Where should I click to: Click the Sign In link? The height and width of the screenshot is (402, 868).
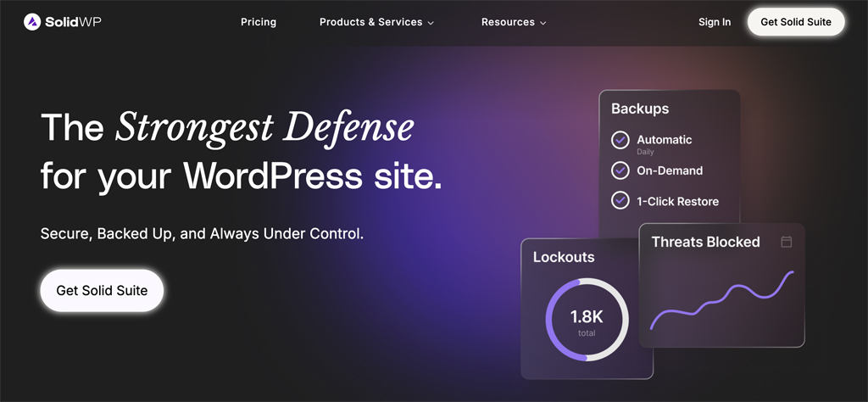pyautogui.click(x=714, y=22)
